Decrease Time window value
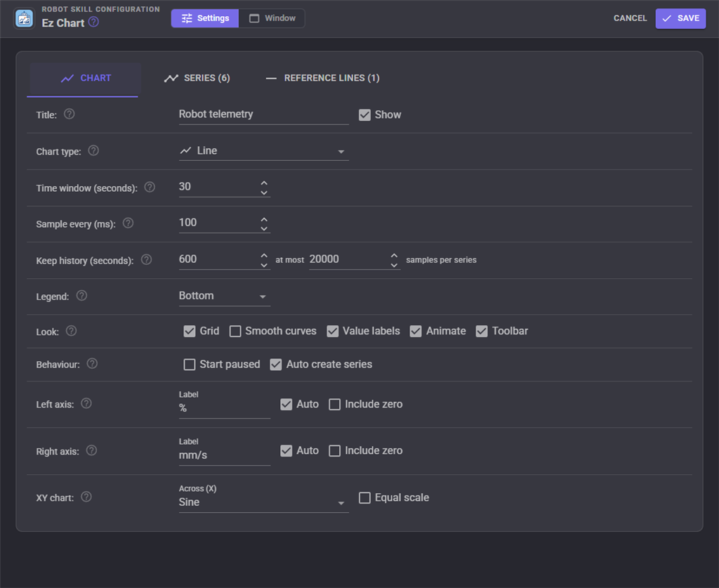The height and width of the screenshot is (588, 719). tap(264, 192)
